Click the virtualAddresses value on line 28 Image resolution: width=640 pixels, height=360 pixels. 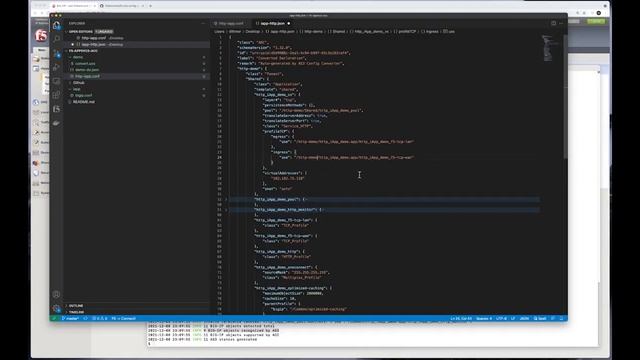(x=288, y=178)
